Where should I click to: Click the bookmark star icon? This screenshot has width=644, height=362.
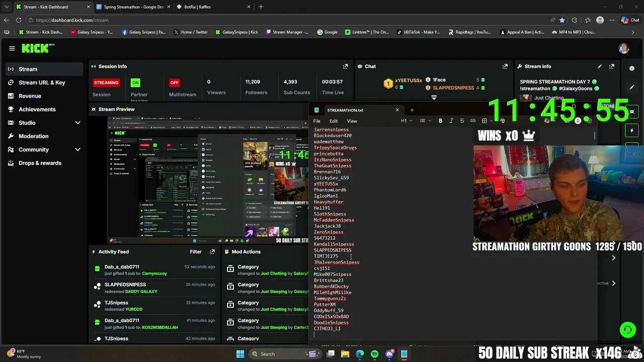click(562, 20)
